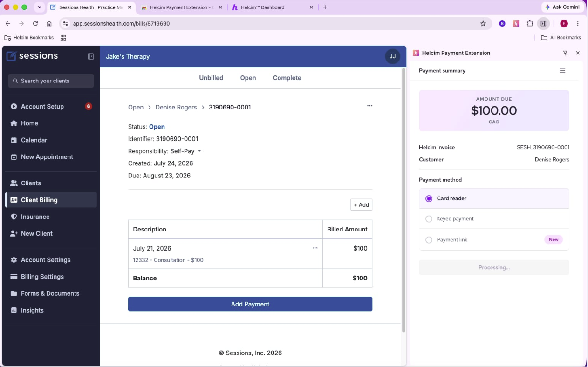588x367 pixels.
Task: Click the + Add button
Action: (361, 205)
